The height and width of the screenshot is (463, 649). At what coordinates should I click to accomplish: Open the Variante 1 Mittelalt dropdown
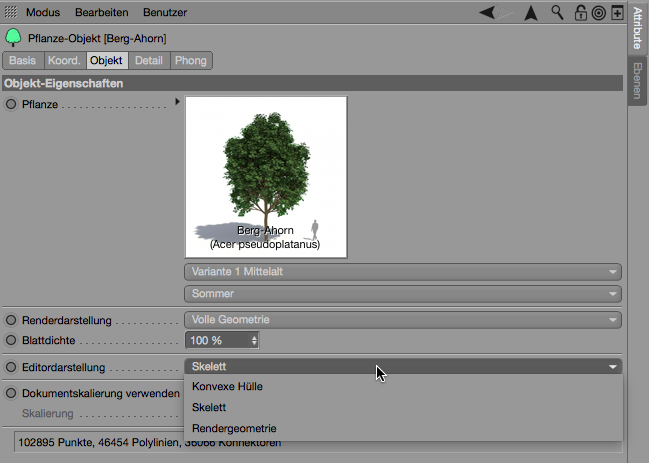[x=403, y=272]
